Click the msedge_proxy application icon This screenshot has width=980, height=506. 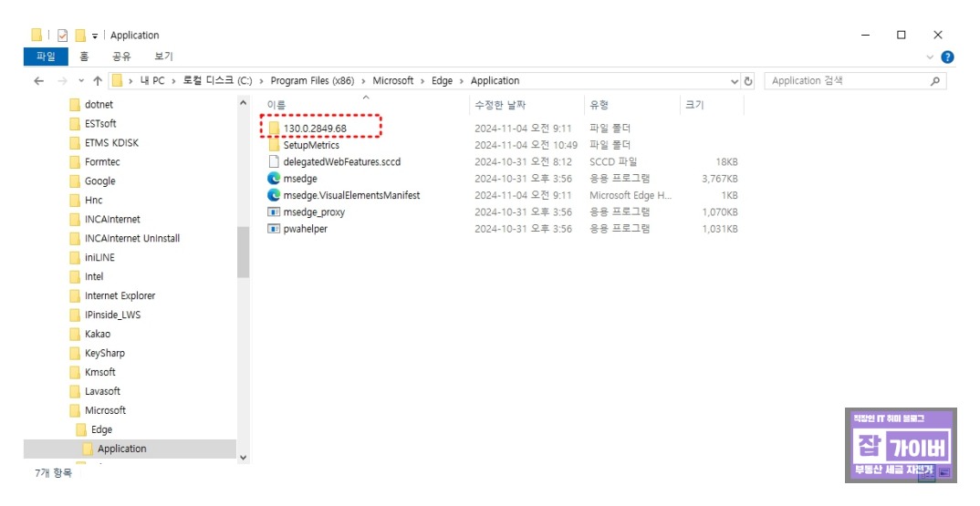pyautogui.click(x=274, y=212)
